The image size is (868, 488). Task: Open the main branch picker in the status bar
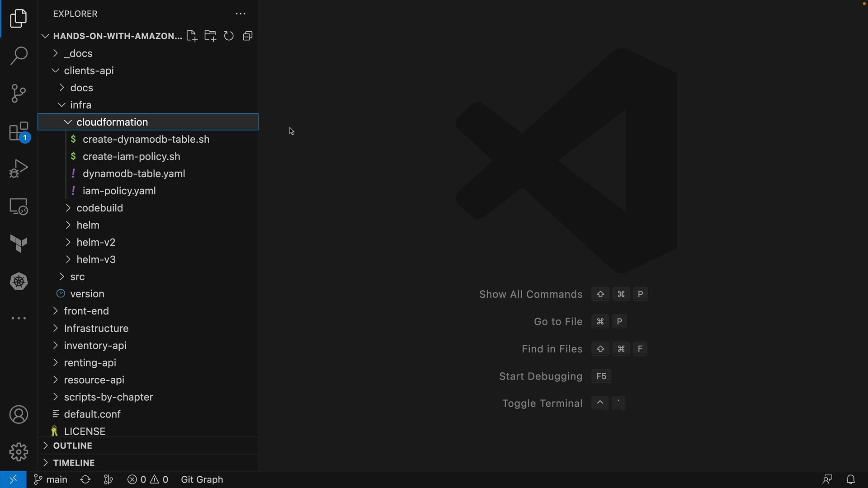coord(51,479)
